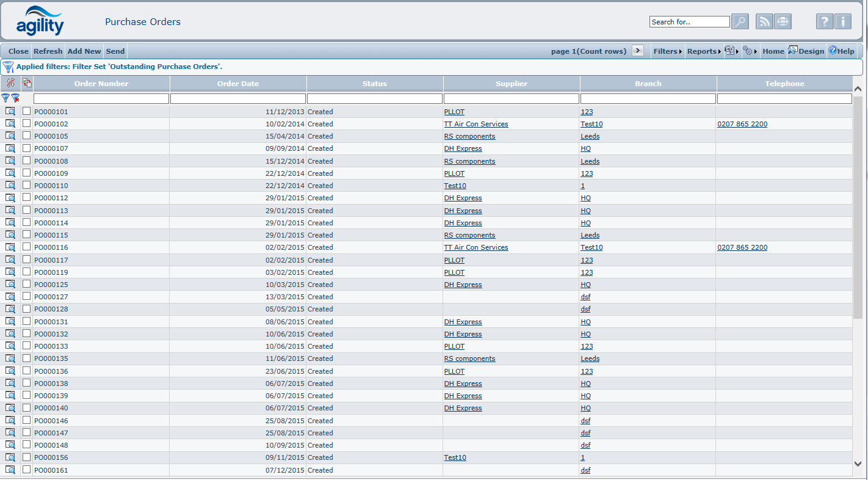This screenshot has height=480, width=868.
Task: Click the invert selection checkboxes icon
Action: 27,83
